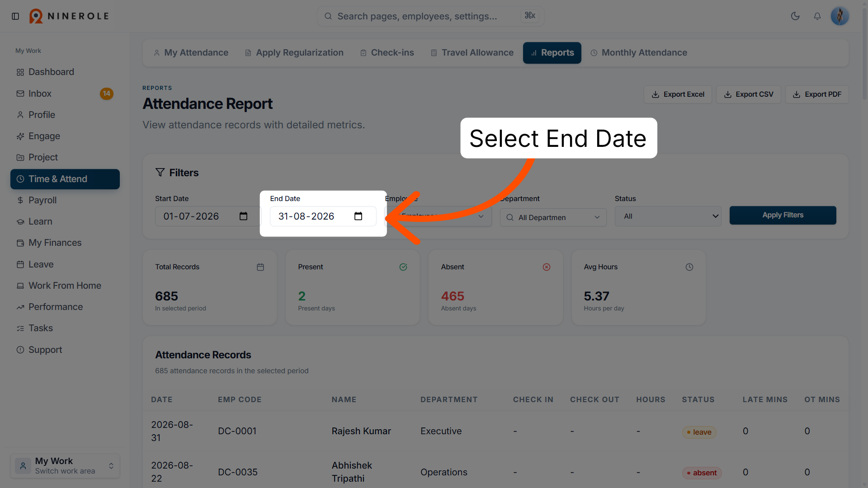Click cross icon on Absent card
This screenshot has height=488, width=868.
click(547, 267)
